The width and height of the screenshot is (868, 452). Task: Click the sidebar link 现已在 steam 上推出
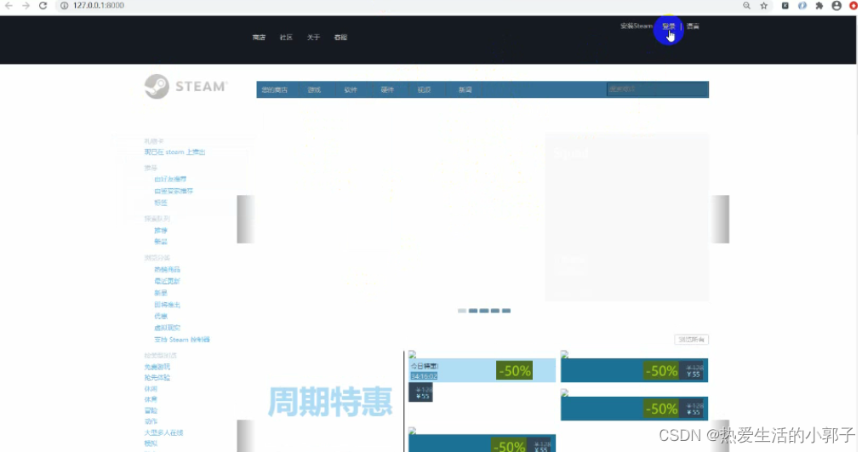pos(175,152)
